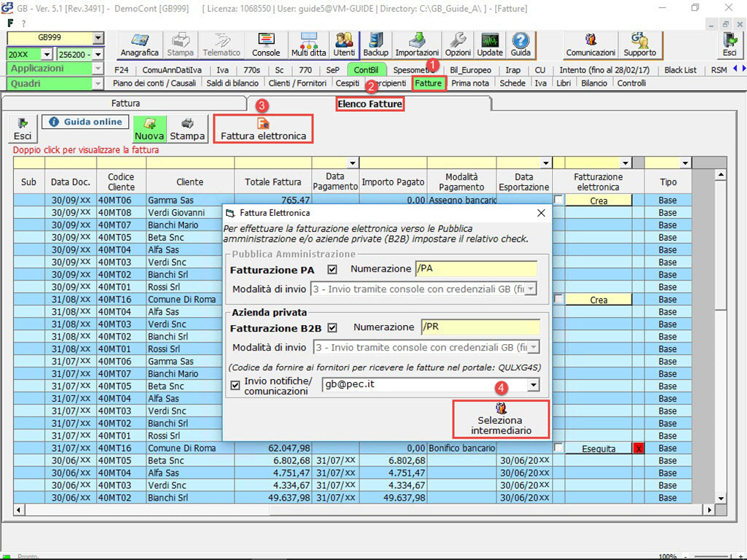The image size is (747, 560).
Task: Select the ContBil application tab
Action: (366, 70)
